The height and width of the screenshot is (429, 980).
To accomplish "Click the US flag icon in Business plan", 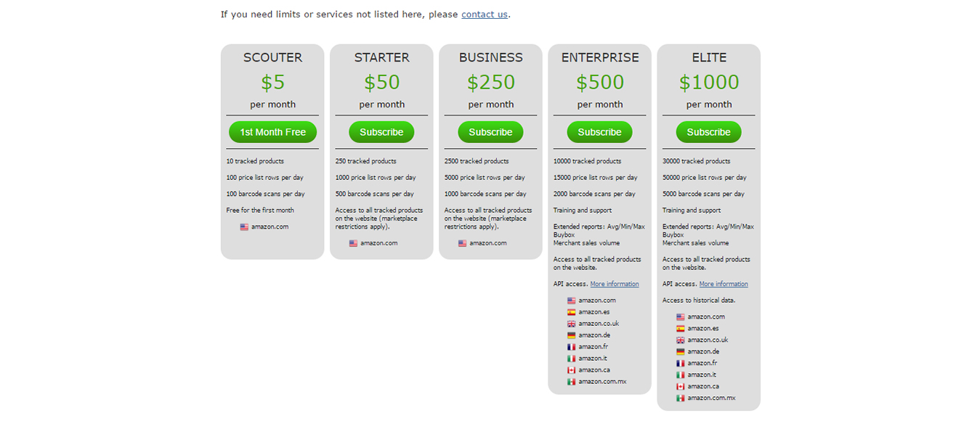I will (462, 244).
